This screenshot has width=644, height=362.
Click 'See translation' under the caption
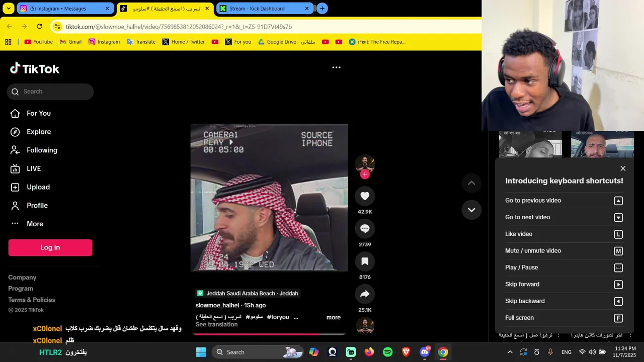[x=216, y=324]
